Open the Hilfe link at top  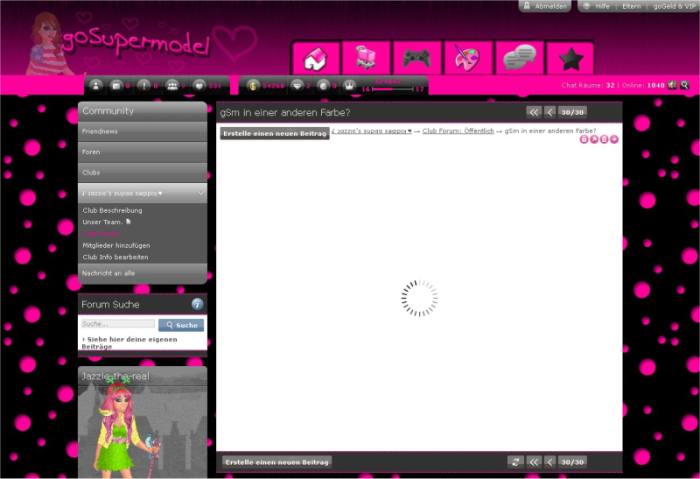pyautogui.click(x=602, y=6)
